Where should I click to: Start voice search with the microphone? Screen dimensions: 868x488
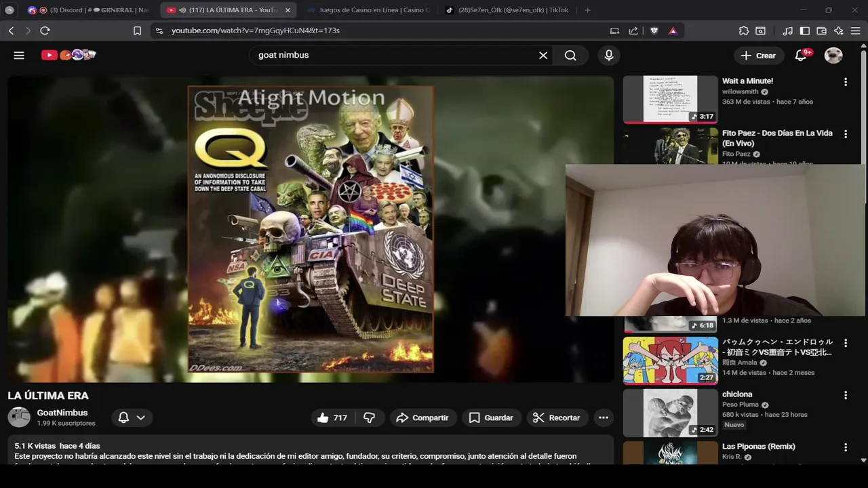tap(609, 56)
